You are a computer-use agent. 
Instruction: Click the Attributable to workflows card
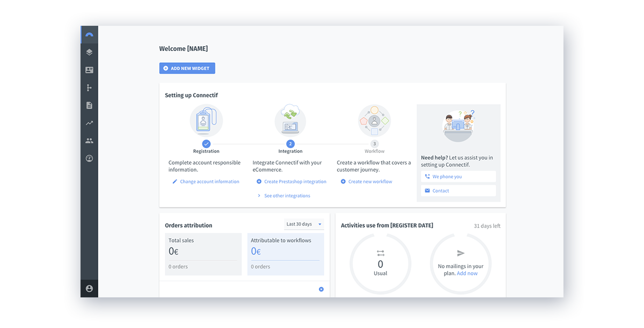click(x=286, y=254)
